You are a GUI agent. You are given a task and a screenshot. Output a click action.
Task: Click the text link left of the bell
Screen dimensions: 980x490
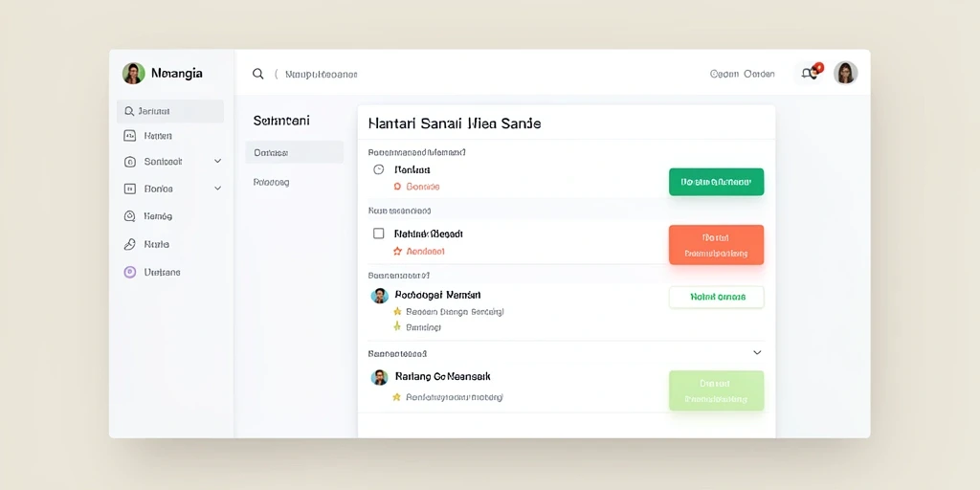pos(742,74)
